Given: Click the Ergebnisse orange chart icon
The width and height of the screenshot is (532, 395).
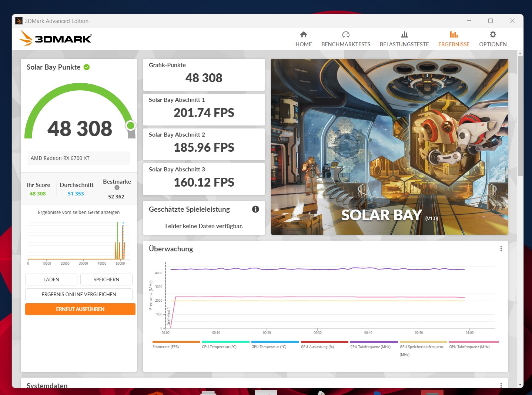Looking at the screenshot, I should pyautogui.click(x=454, y=34).
